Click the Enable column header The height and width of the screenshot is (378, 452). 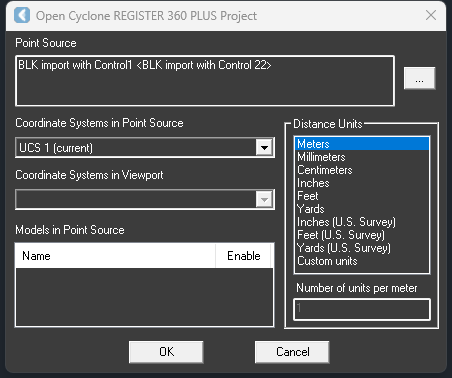[244, 256]
